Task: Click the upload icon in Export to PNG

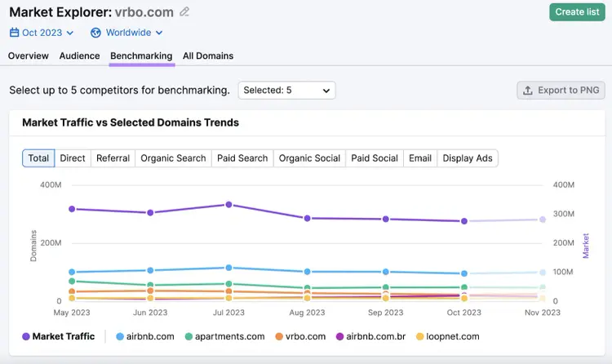Action: 528,91
